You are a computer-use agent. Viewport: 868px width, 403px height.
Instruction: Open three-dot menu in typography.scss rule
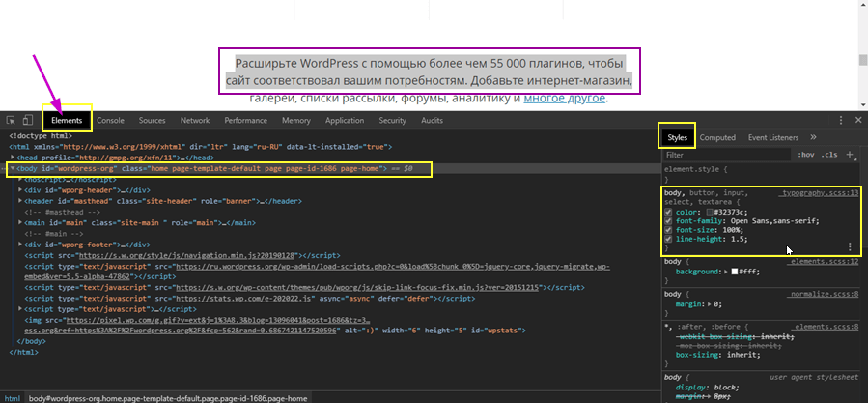click(x=851, y=246)
